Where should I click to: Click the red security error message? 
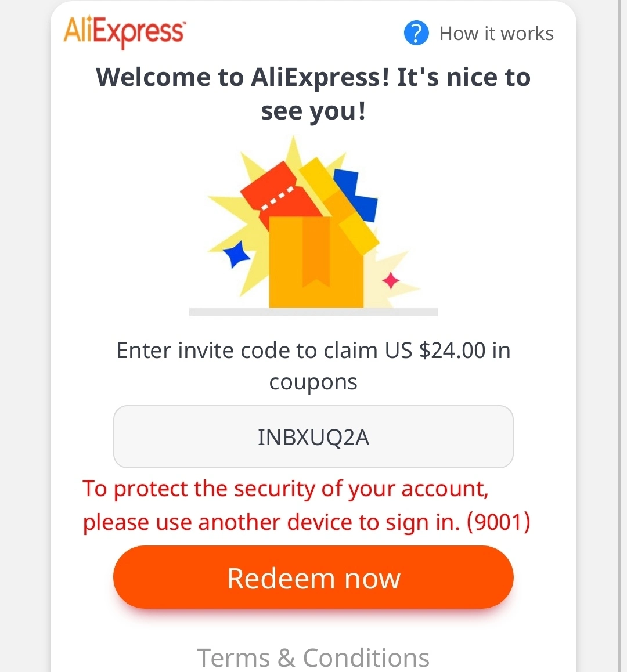point(306,505)
